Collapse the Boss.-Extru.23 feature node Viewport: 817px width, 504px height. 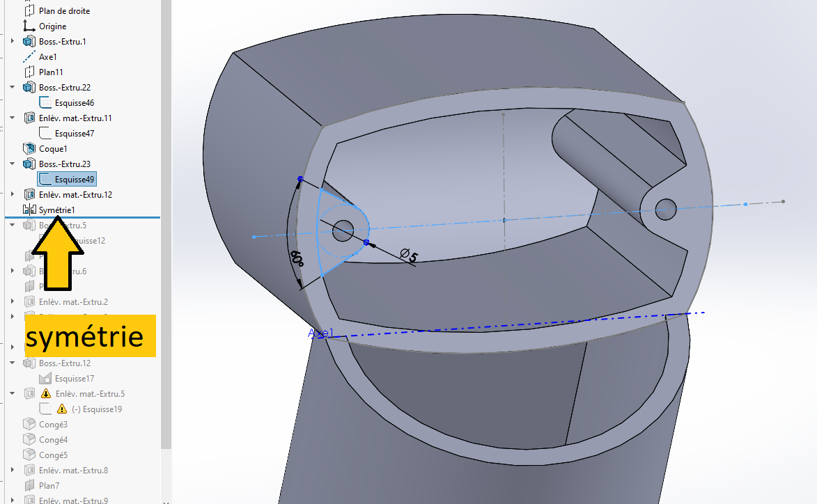coord(13,164)
